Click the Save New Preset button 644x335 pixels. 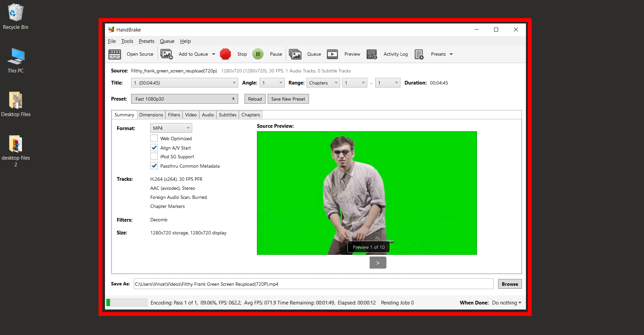288,99
